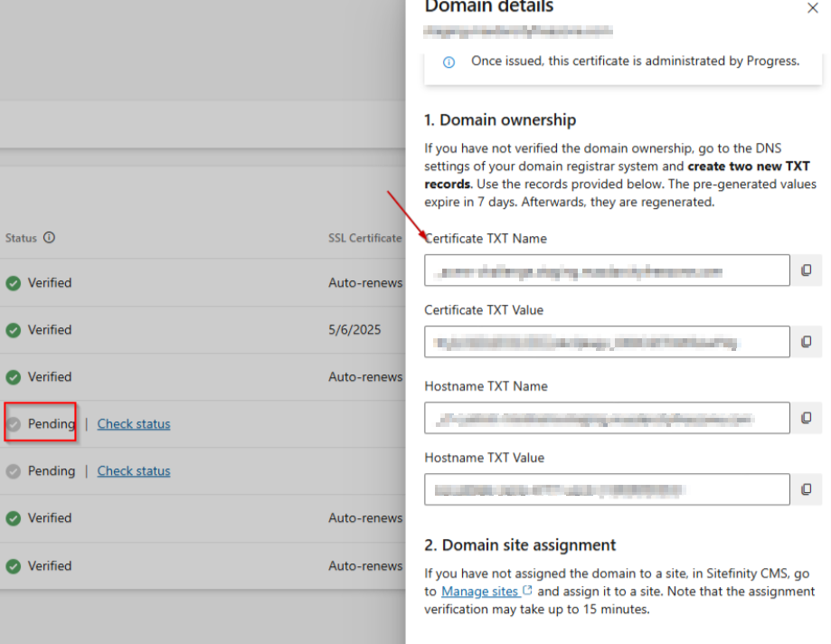Close the Domain details panel
The width and height of the screenshot is (831, 644).
coord(812,8)
